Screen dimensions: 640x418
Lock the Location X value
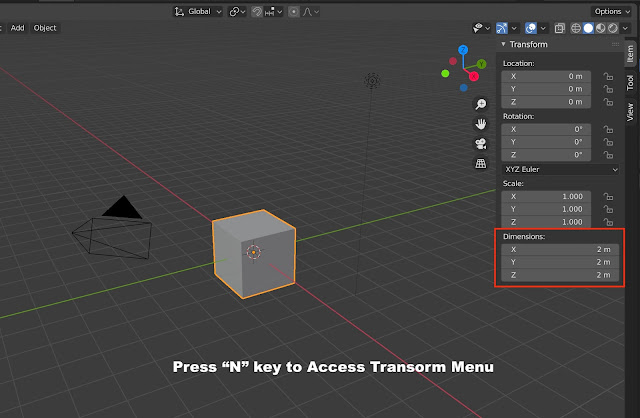coord(608,76)
